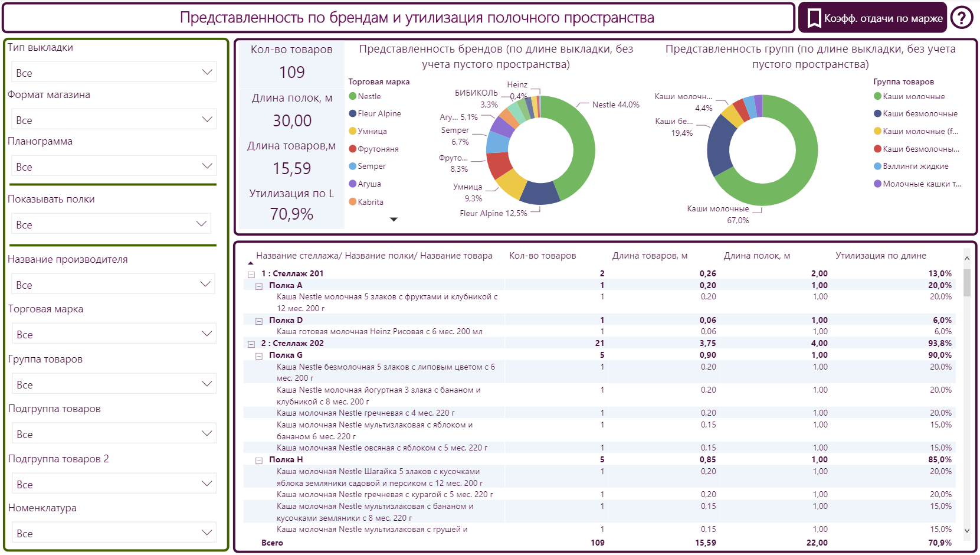Select 'Каша готовая молочная Heinz Рисовая' row

point(599,332)
